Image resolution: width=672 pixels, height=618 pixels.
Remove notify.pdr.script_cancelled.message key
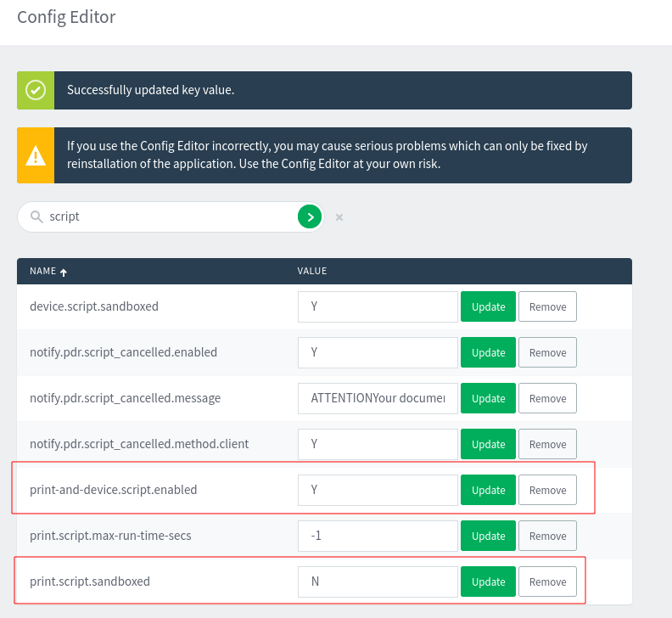click(x=547, y=399)
